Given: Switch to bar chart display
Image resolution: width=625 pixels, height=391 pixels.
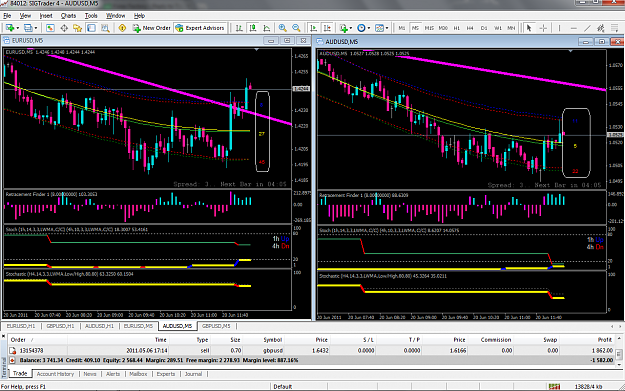Looking at the screenshot, I should click(239, 28).
